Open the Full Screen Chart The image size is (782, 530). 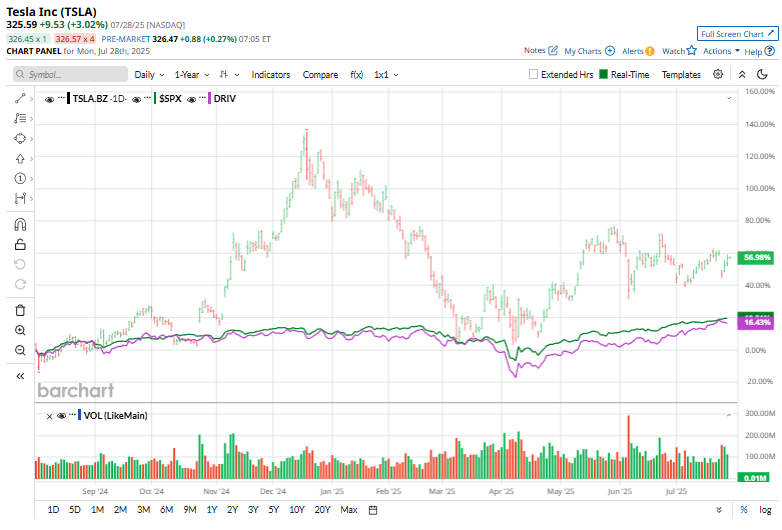737,34
